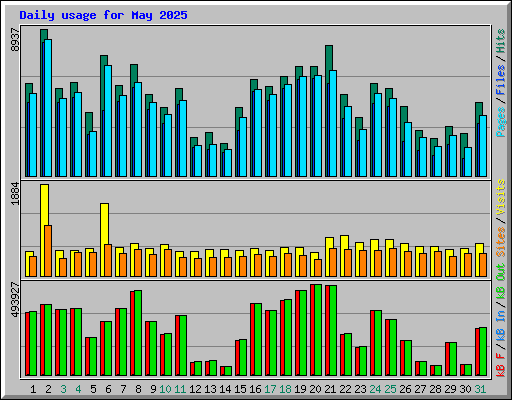
Task: Click green weekend day 4 label
Action: pos(78,389)
